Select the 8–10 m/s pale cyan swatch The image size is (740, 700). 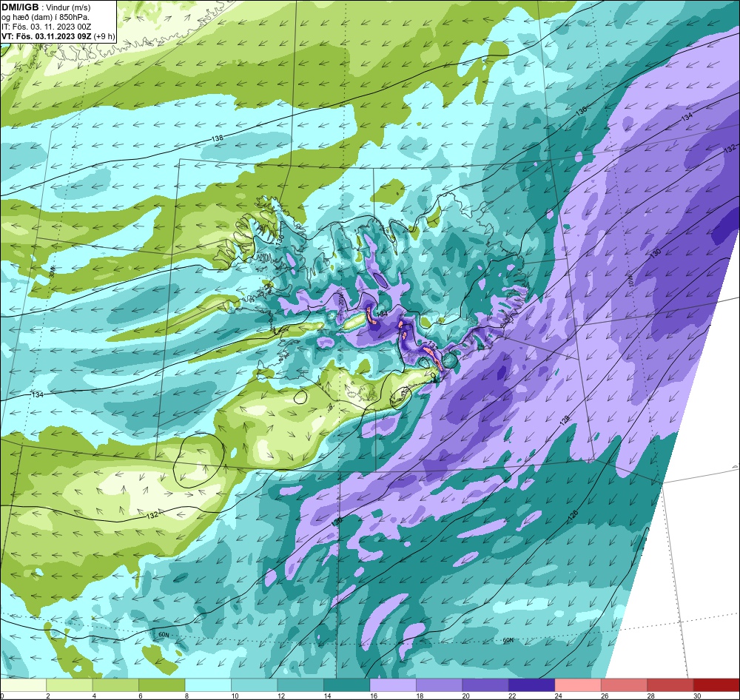208,685
